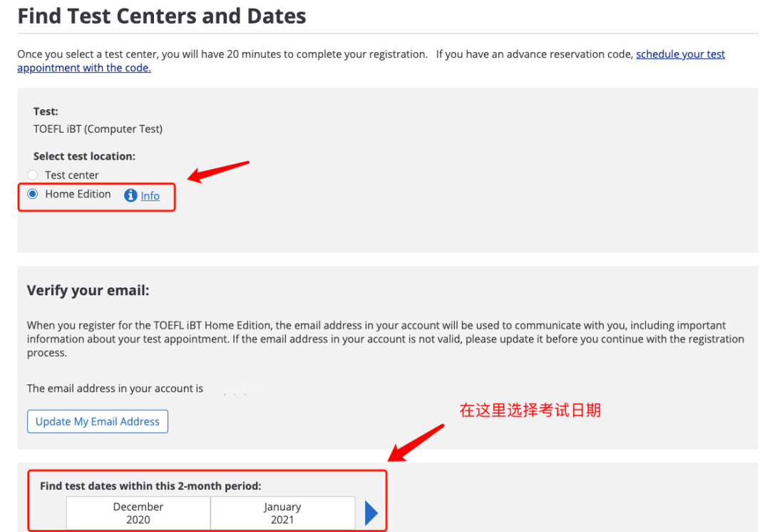Click the red Chinese annotation text
This screenshot has width=770, height=532.
coord(530,409)
